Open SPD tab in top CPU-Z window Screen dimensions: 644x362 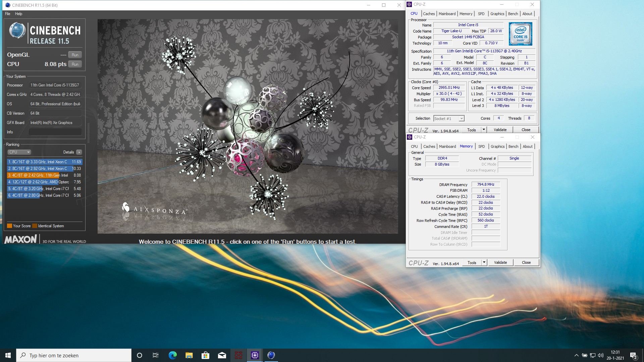[481, 14]
